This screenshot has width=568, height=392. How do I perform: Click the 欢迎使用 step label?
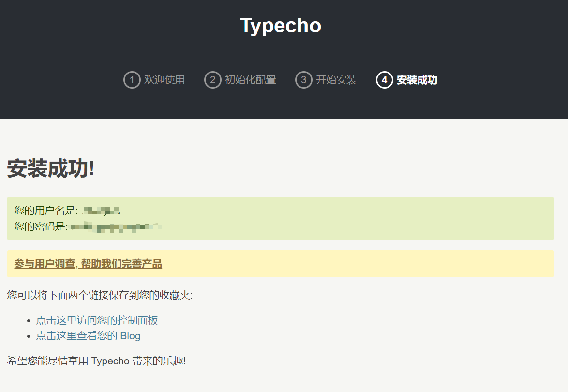(164, 80)
